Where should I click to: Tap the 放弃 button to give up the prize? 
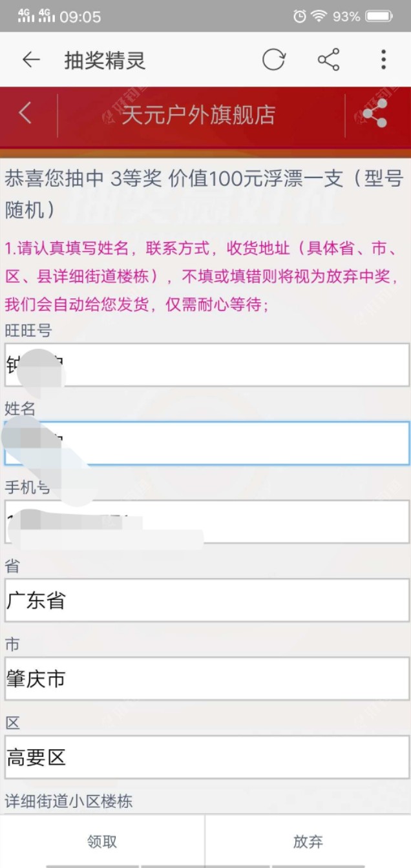(x=308, y=841)
